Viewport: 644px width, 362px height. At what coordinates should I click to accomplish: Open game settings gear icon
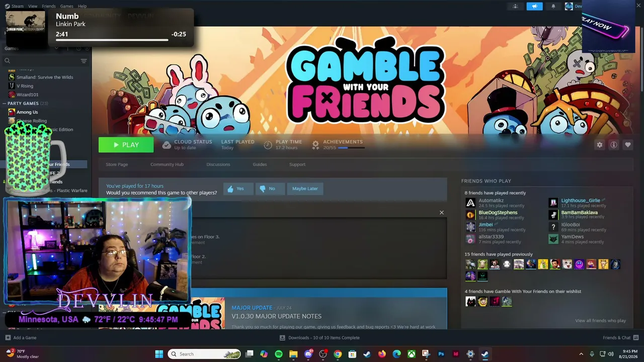coord(599,145)
